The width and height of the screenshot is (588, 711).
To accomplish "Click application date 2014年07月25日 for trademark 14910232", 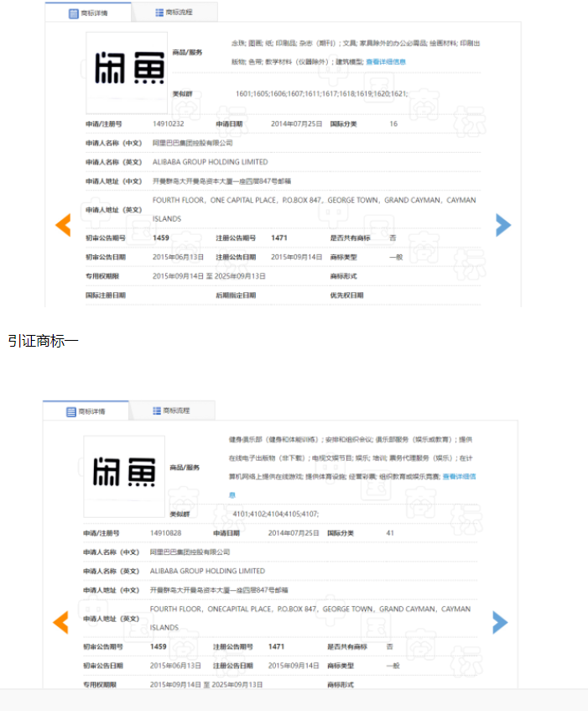I will coord(297,123).
